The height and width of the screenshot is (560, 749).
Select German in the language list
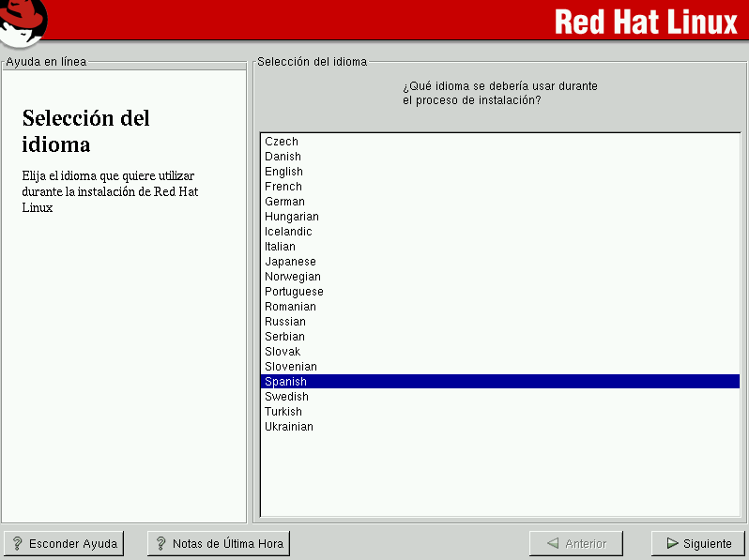click(284, 202)
